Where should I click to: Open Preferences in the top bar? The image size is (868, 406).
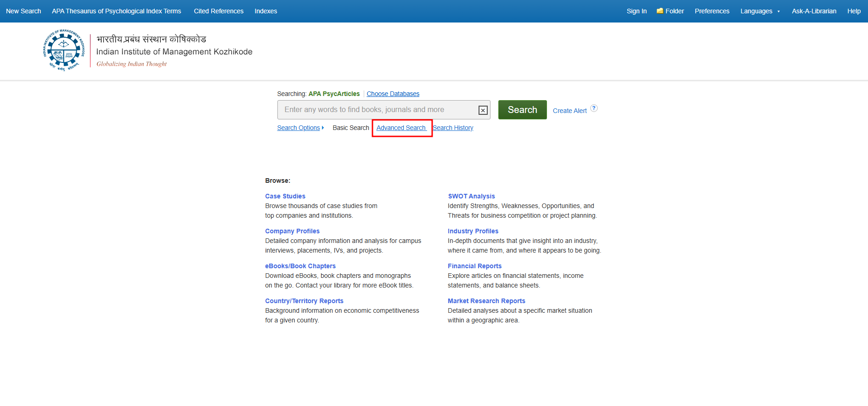pyautogui.click(x=712, y=11)
